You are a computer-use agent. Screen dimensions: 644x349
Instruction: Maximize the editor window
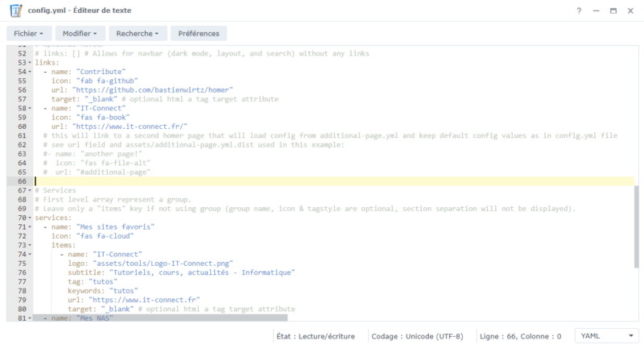[x=613, y=11]
